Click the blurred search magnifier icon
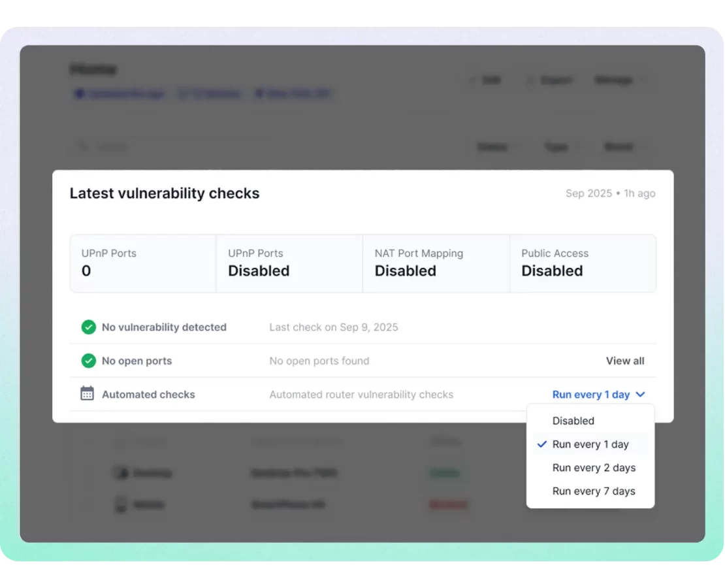Viewport: 725px width, 588px height. click(x=84, y=147)
